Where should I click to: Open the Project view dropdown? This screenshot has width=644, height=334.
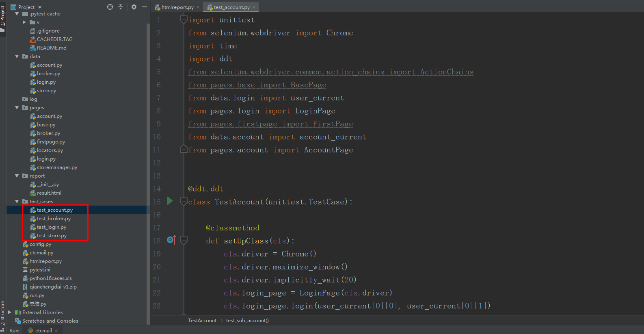point(40,7)
